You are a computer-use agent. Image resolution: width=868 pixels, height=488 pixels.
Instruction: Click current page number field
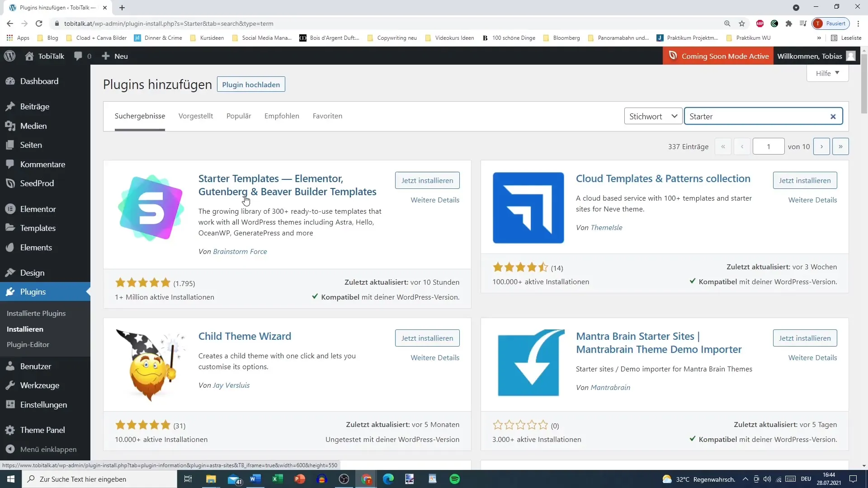768,146
